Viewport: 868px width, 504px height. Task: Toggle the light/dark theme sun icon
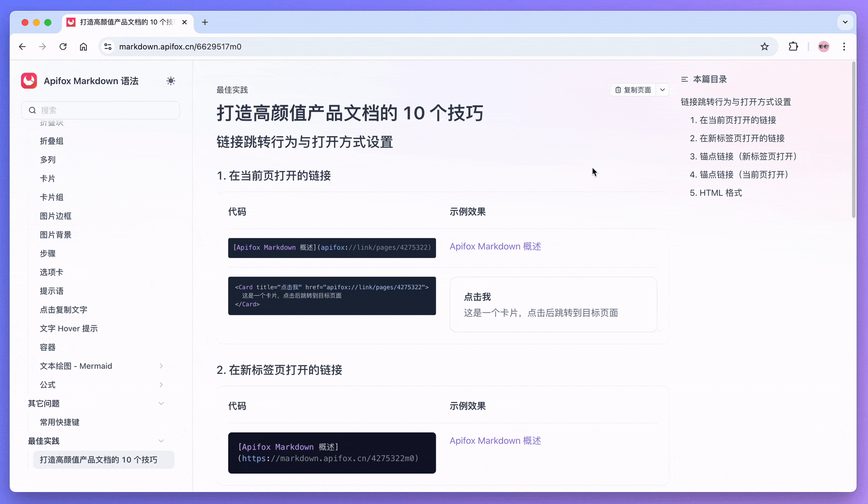pos(171,81)
